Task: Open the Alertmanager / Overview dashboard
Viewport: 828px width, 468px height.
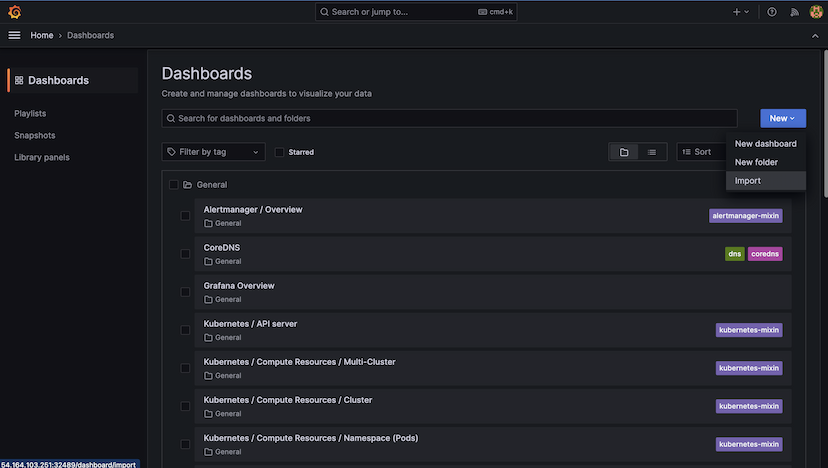Action: 253,210
